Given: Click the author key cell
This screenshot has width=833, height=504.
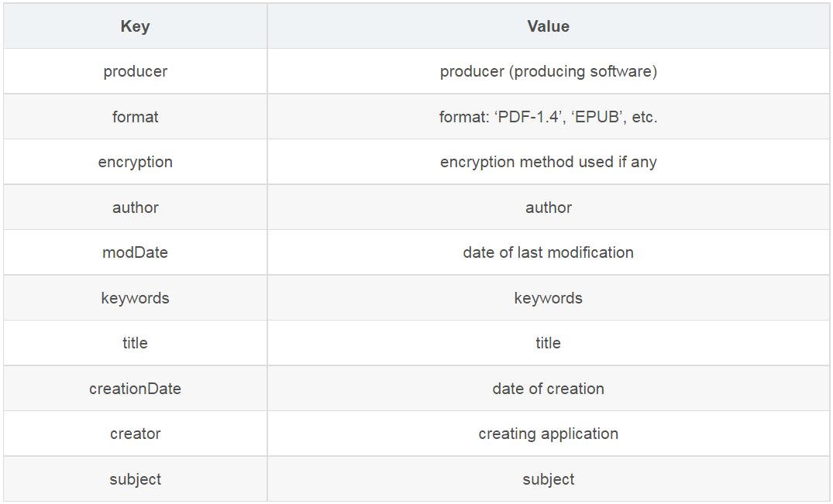Looking at the screenshot, I should [135, 207].
